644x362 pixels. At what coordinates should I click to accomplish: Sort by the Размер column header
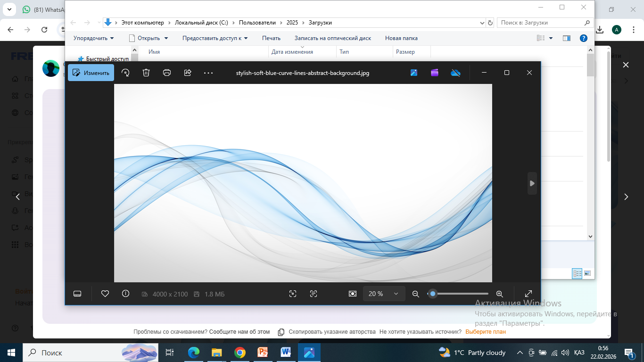point(412,52)
